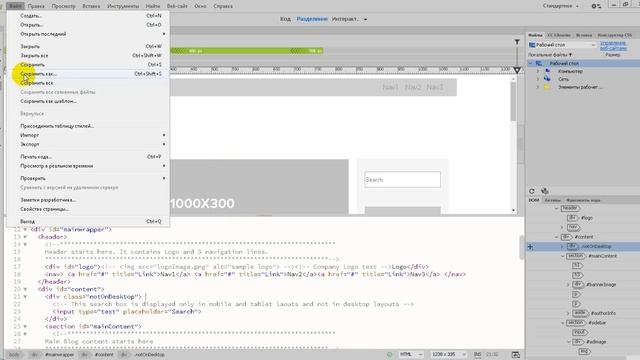
Task: Click the gear settings icon in the title bar
Action: pos(595,6)
